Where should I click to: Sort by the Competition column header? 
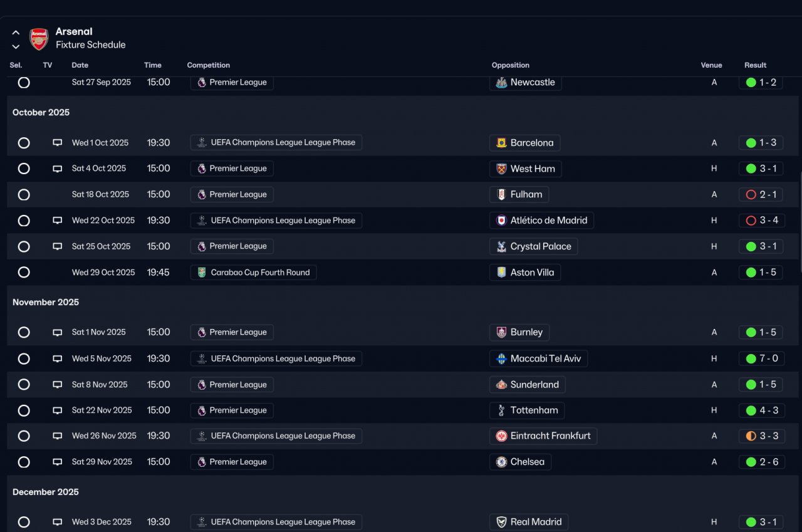pyautogui.click(x=209, y=65)
